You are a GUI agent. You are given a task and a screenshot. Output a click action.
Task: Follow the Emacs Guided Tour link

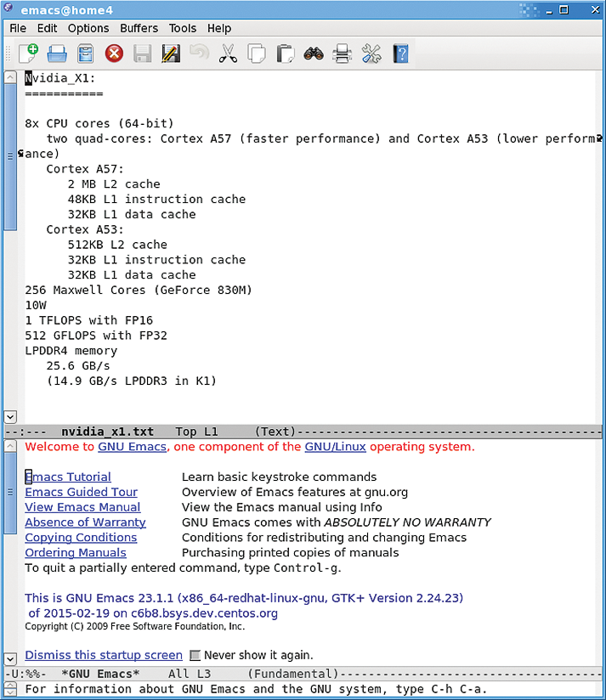(82, 493)
